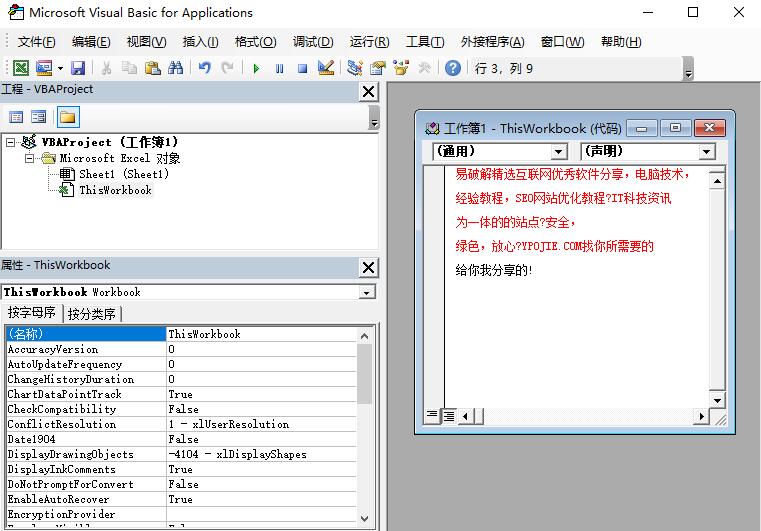Open the 外接程序(A) menu
Screen dimensions: 761x531
pos(493,42)
